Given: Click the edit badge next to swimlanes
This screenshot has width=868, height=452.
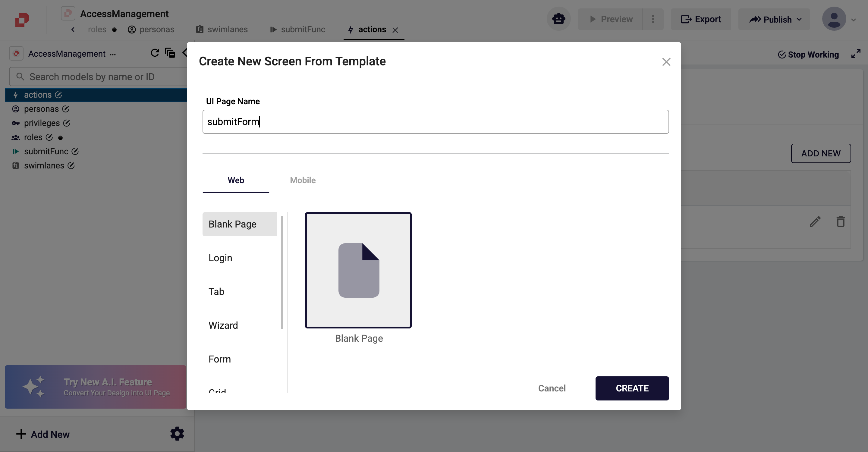Looking at the screenshot, I should pos(71,165).
